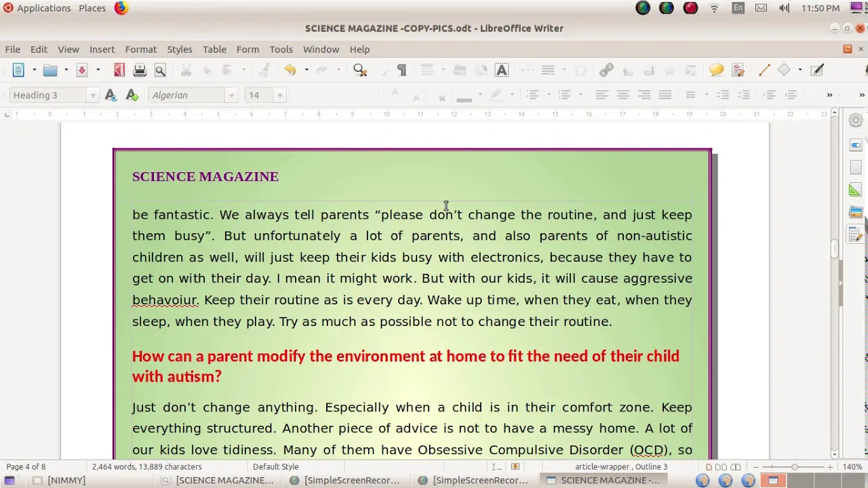868x488 pixels.
Task: Click the Print icon
Action: coord(140,70)
